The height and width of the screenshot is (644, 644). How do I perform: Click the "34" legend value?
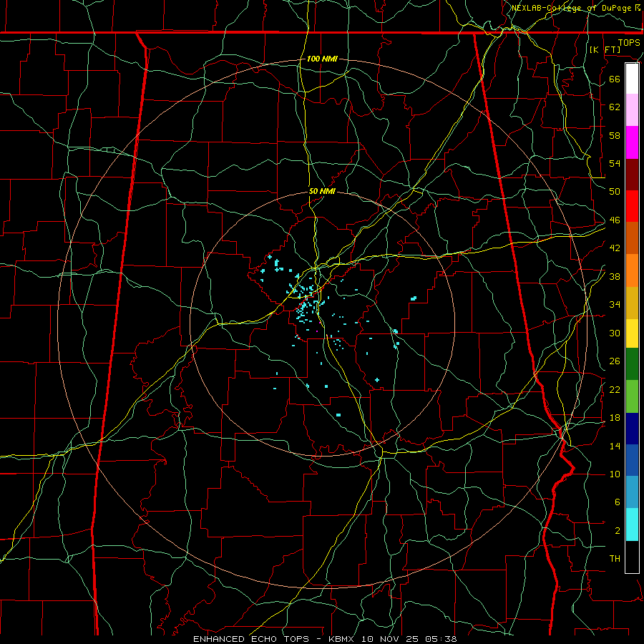click(615, 305)
